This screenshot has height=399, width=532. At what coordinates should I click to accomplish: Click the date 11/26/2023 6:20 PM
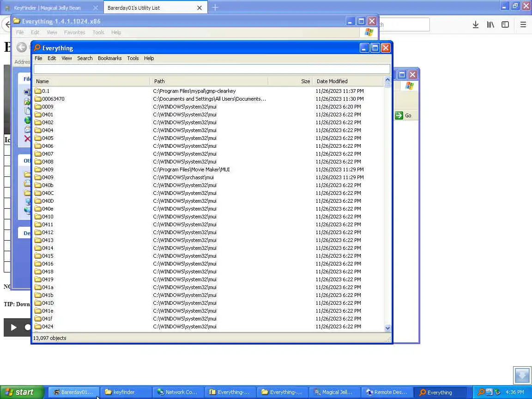(338, 107)
